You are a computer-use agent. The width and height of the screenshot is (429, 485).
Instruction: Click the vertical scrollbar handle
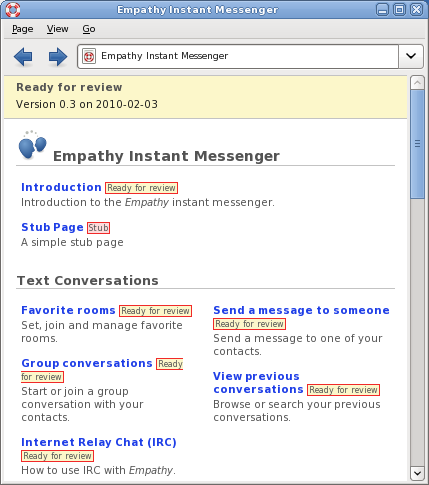(417, 144)
